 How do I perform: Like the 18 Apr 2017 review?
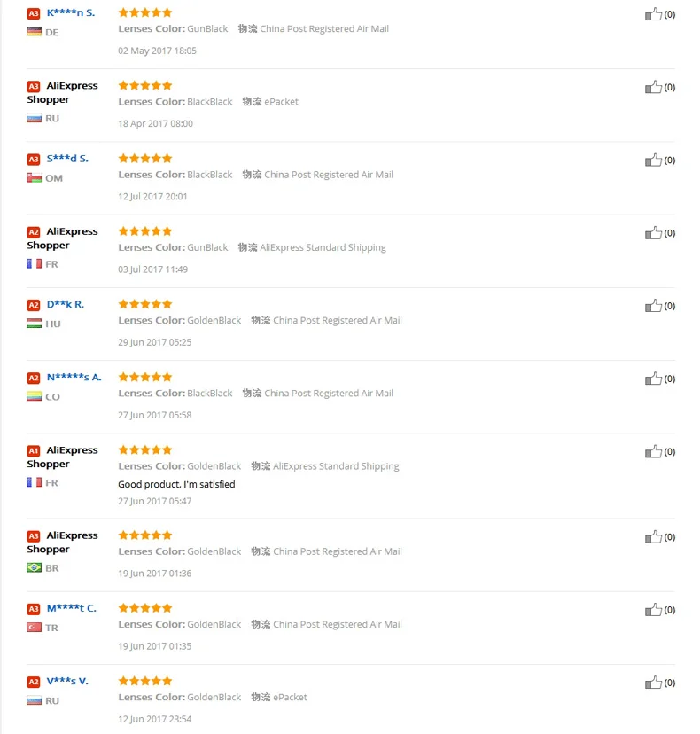[653, 88]
